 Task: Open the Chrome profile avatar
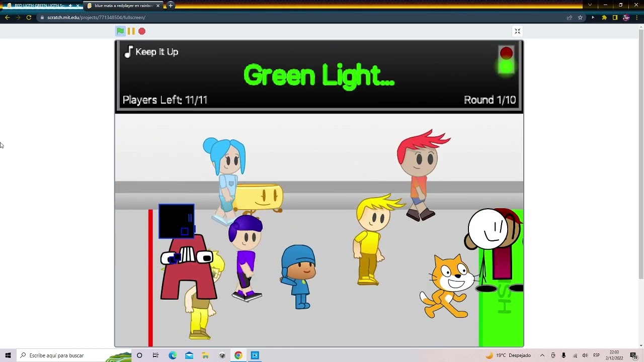coord(626,18)
